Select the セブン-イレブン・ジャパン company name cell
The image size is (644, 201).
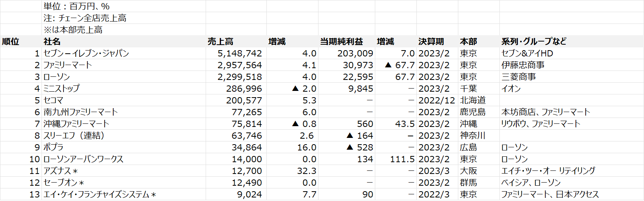point(86,53)
